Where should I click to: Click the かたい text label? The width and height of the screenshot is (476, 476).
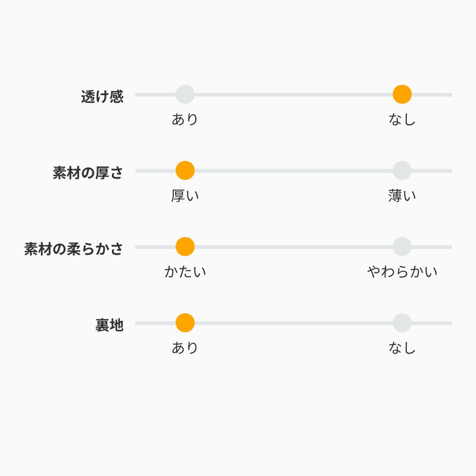coord(185,272)
